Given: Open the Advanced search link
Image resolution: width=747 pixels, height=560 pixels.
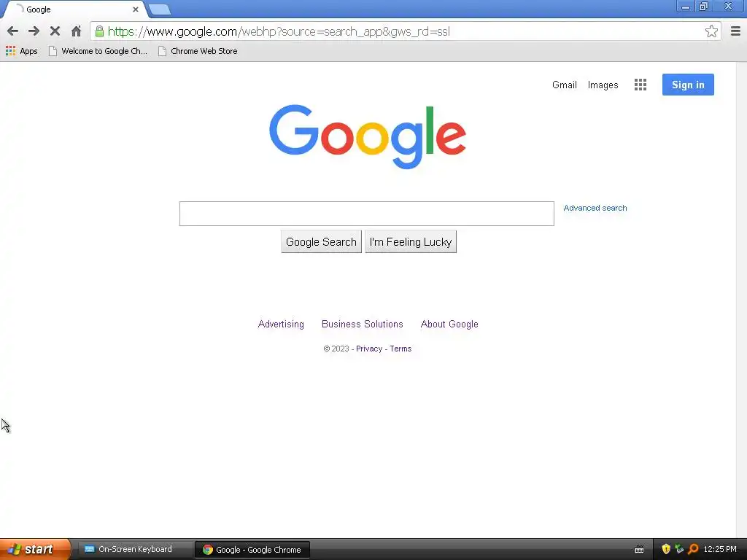Looking at the screenshot, I should pos(595,208).
